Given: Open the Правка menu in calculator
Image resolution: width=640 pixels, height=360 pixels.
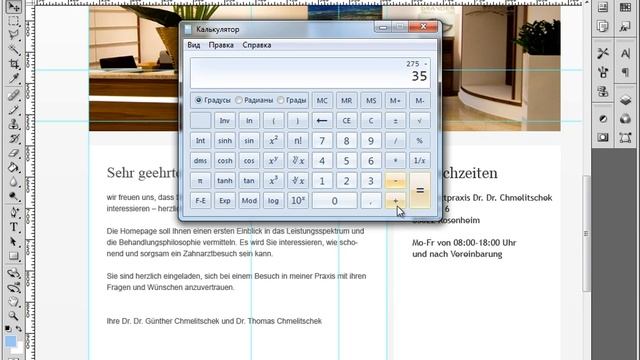Looking at the screenshot, I should [x=221, y=45].
